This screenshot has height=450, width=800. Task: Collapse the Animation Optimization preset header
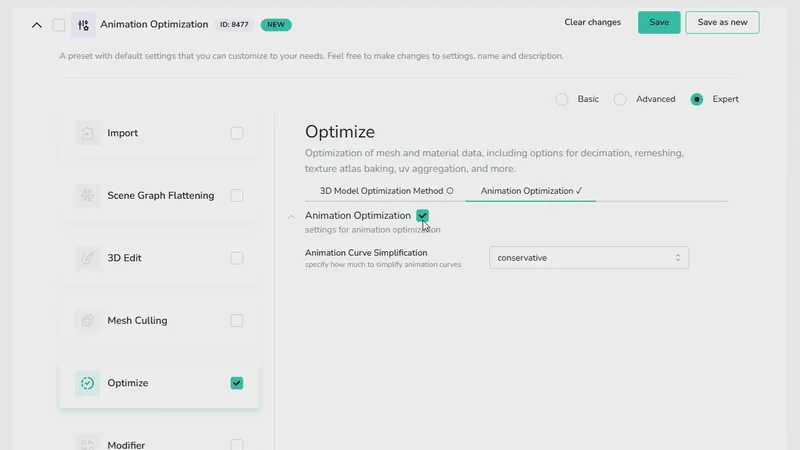(x=37, y=24)
